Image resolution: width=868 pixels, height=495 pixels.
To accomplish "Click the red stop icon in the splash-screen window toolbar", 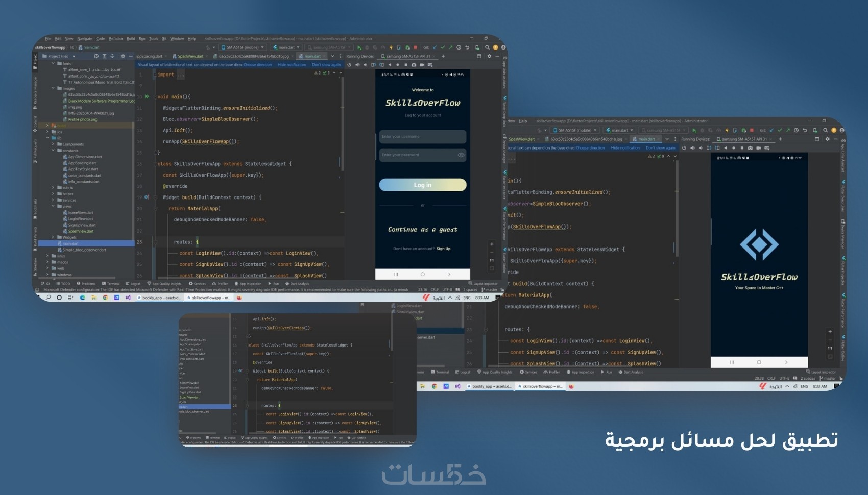I will tap(752, 130).
